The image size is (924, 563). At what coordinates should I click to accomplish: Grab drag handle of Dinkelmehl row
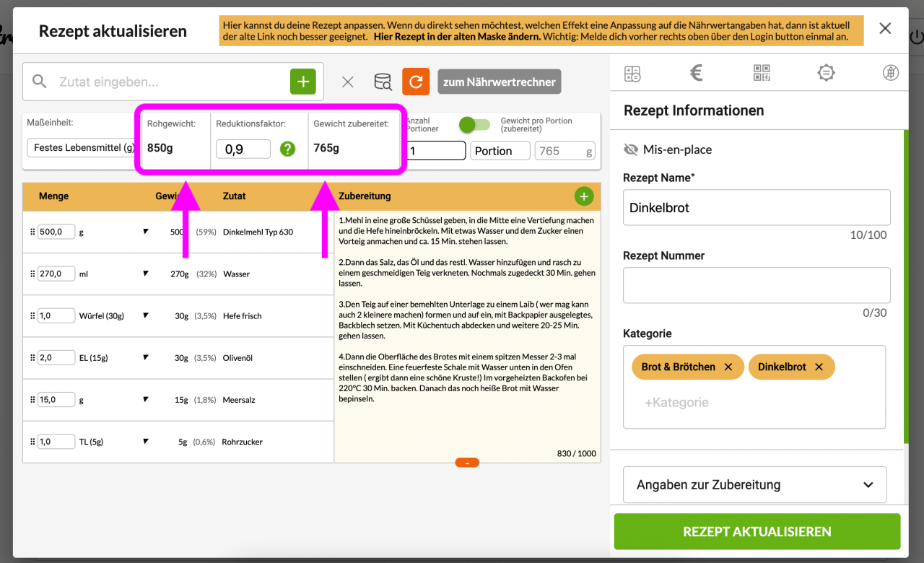pos(32,232)
